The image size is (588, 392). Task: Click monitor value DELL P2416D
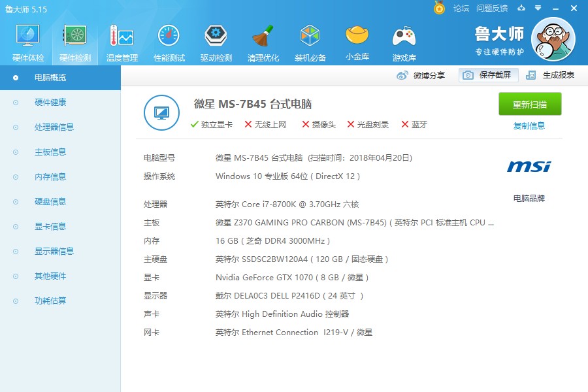click(289, 296)
